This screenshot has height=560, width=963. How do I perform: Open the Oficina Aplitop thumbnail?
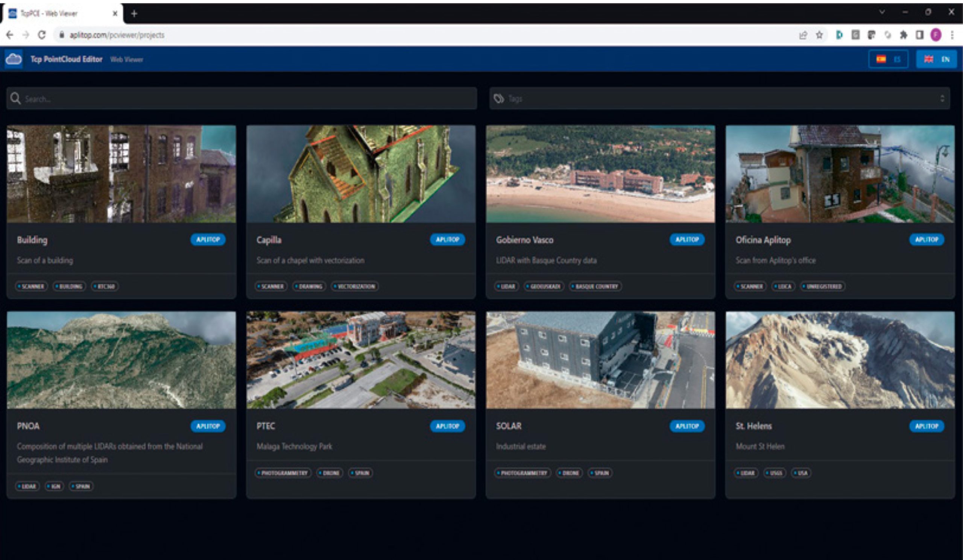coord(840,174)
